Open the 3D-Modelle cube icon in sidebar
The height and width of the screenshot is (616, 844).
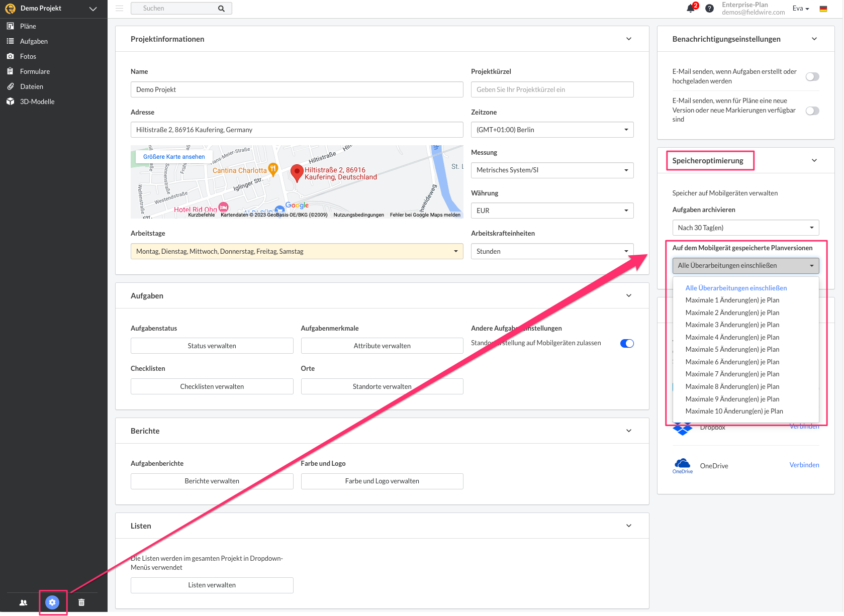[10, 101]
